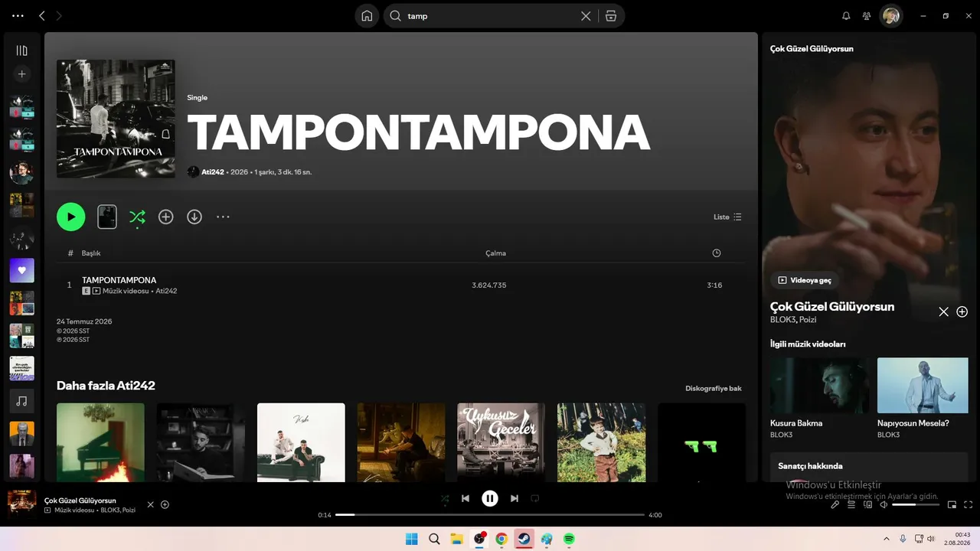Open the Liste view options dropdown
Screen dimensions: 980x551
coord(727,217)
